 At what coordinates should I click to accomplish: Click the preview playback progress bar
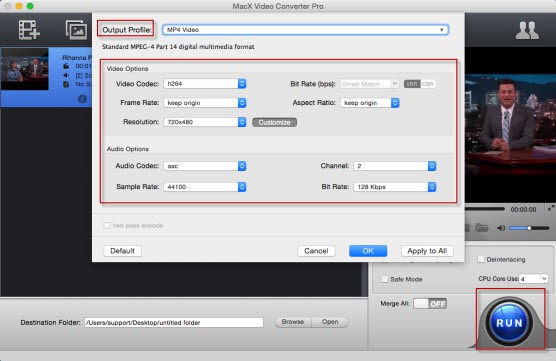485,209
